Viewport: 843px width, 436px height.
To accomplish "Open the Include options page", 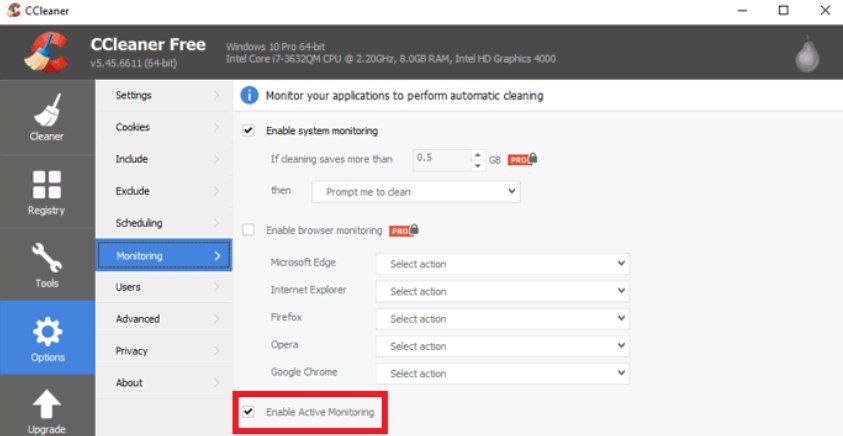I will [x=164, y=159].
